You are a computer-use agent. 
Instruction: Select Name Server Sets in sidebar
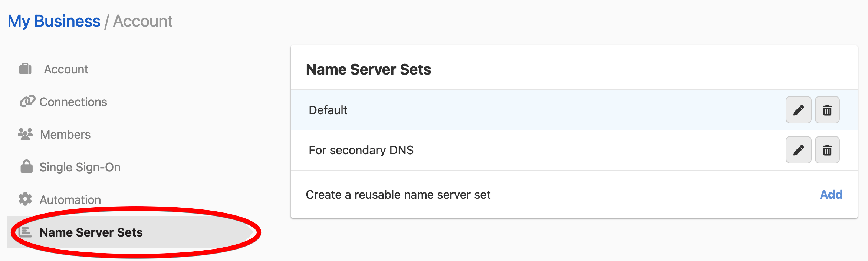coord(91,232)
